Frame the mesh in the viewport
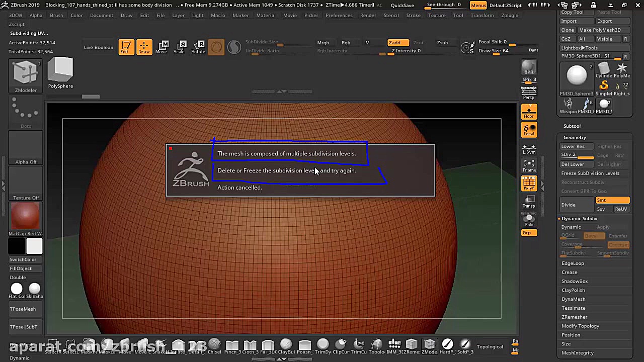 click(x=529, y=166)
